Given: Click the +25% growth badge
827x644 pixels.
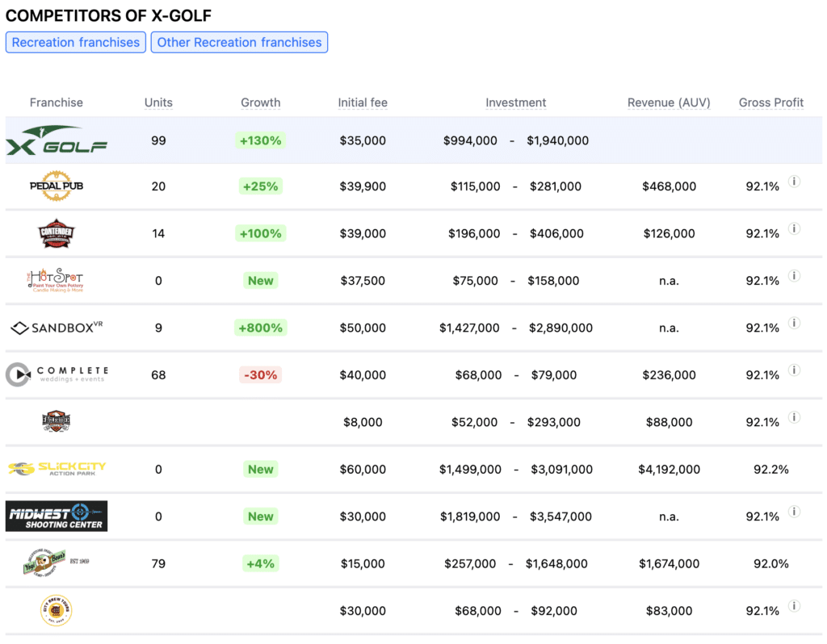Looking at the screenshot, I should point(261,186).
